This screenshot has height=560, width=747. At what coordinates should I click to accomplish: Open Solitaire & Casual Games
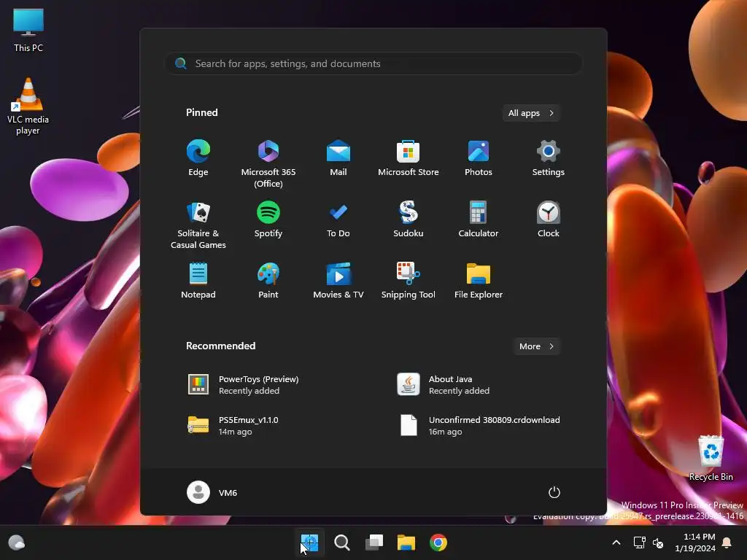click(198, 225)
